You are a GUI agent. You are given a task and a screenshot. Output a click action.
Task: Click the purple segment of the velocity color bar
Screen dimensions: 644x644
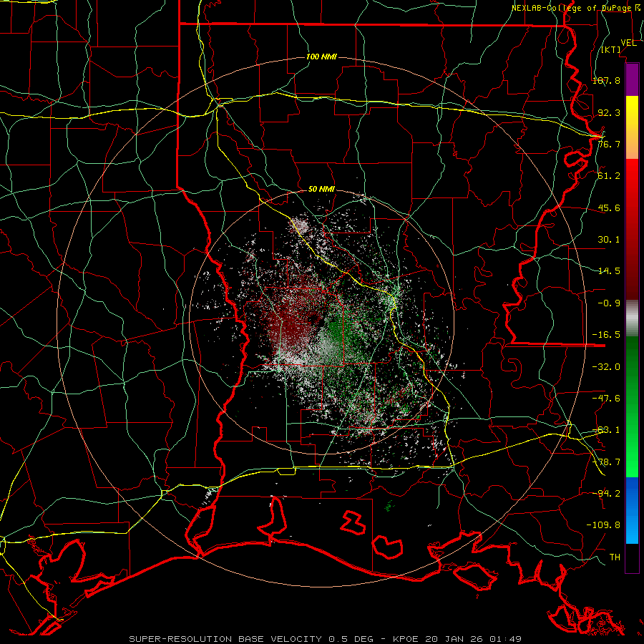click(x=632, y=79)
